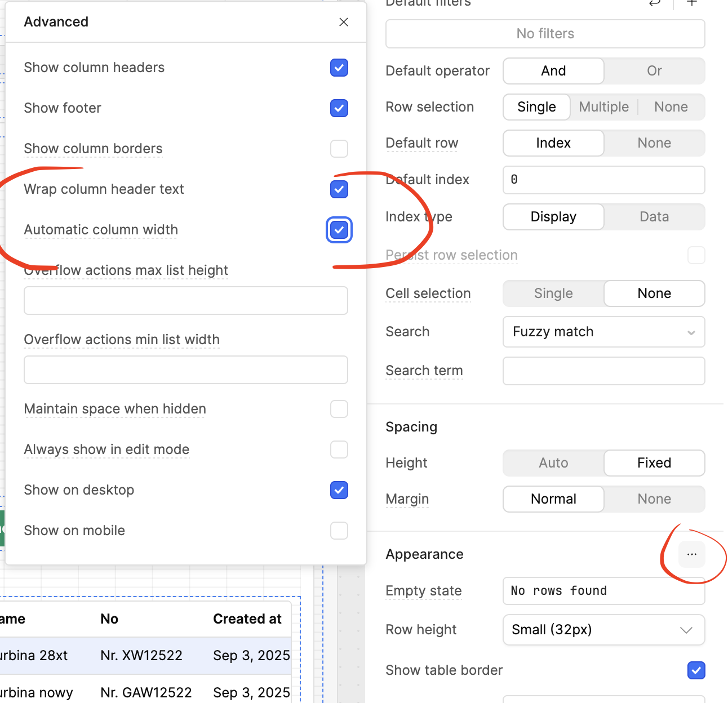
Task: Open the Search Fuzzy match dropdown
Action: click(x=603, y=332)
